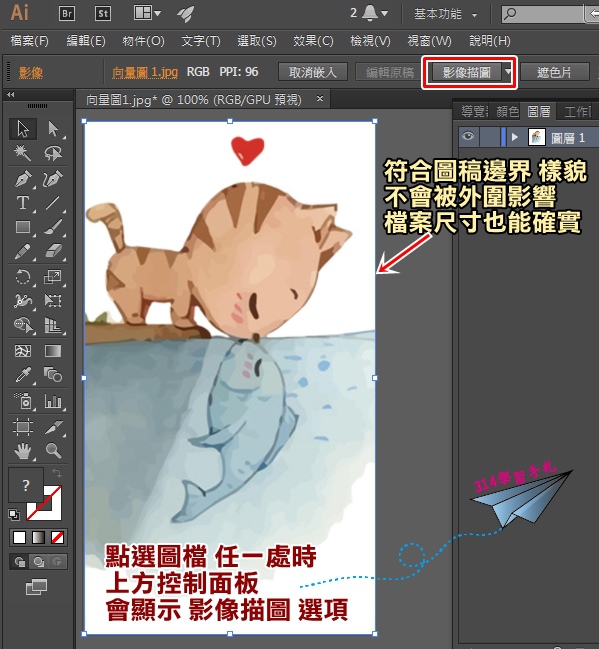Expand the 圖層 1 layer triangle
Screen dimensions: 599x649
[x=515, y=137]
